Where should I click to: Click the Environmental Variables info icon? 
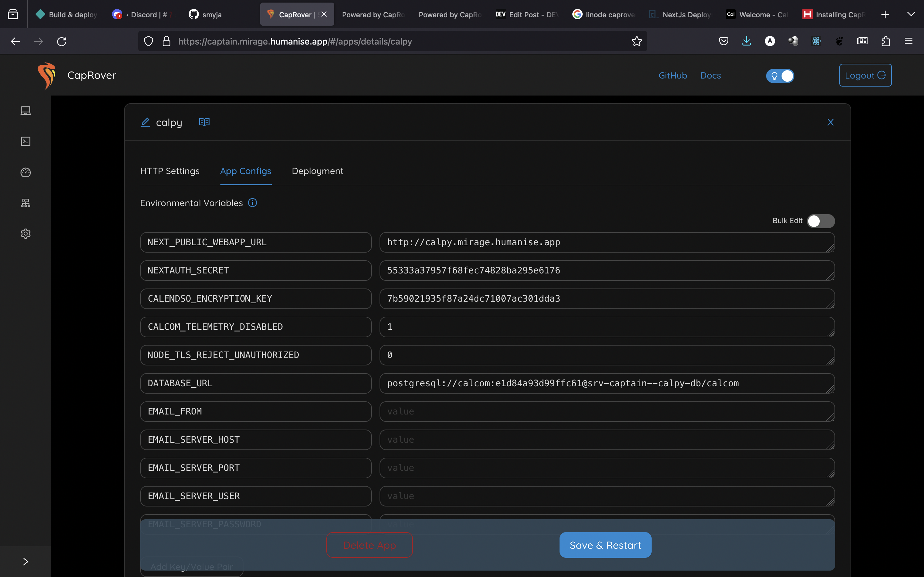[x=252, y=203]
